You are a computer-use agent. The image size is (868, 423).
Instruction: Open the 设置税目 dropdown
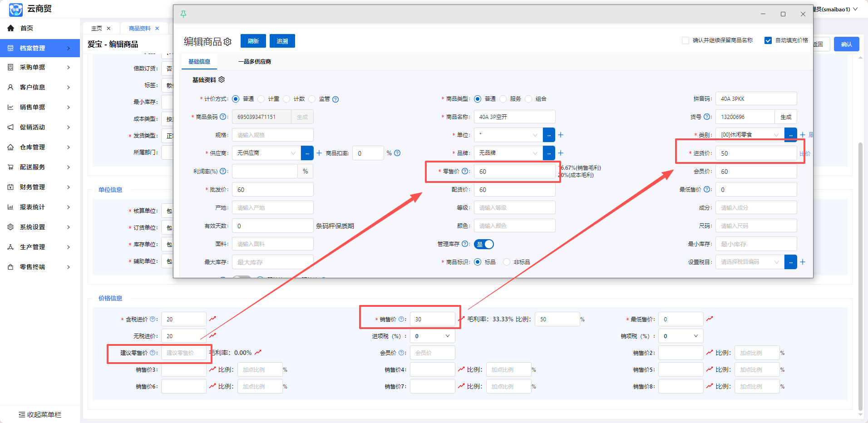pos(750,262)
